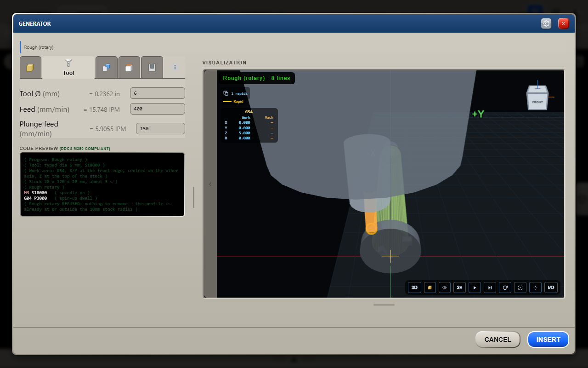Toggle the eye visibility button
The image size is (588, 368).
[445, 287]
